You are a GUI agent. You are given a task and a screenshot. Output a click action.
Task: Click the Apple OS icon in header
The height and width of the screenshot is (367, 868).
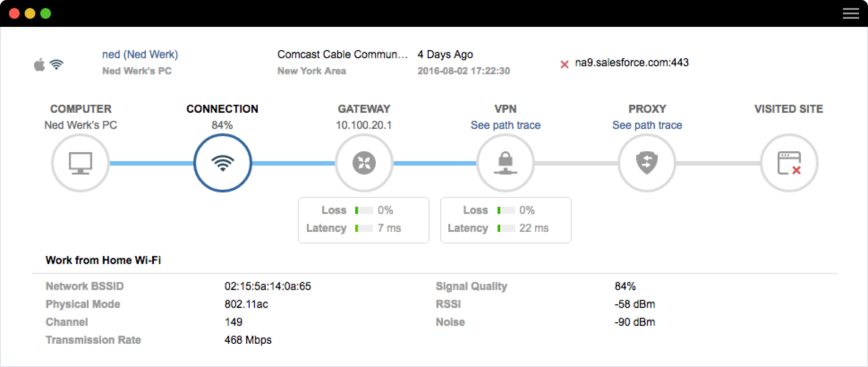[39, 65]
